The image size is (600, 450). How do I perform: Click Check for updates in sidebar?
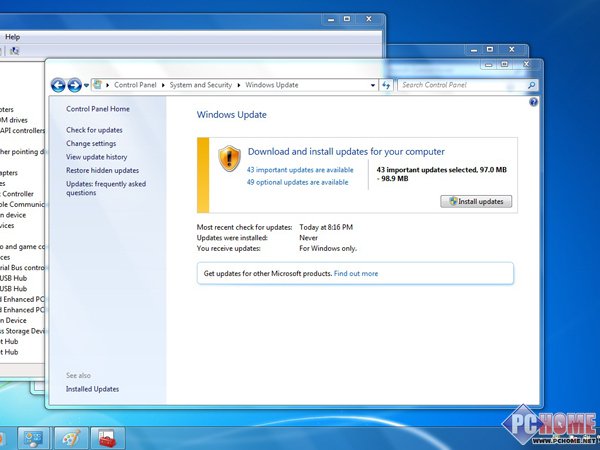pyautogui.click(x=94, y=130)
